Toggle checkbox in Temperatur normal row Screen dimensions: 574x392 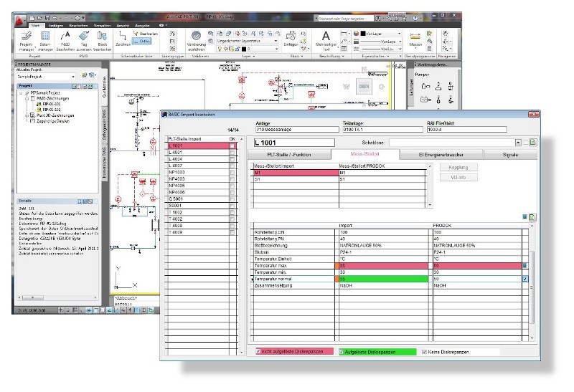pos(525,279)
